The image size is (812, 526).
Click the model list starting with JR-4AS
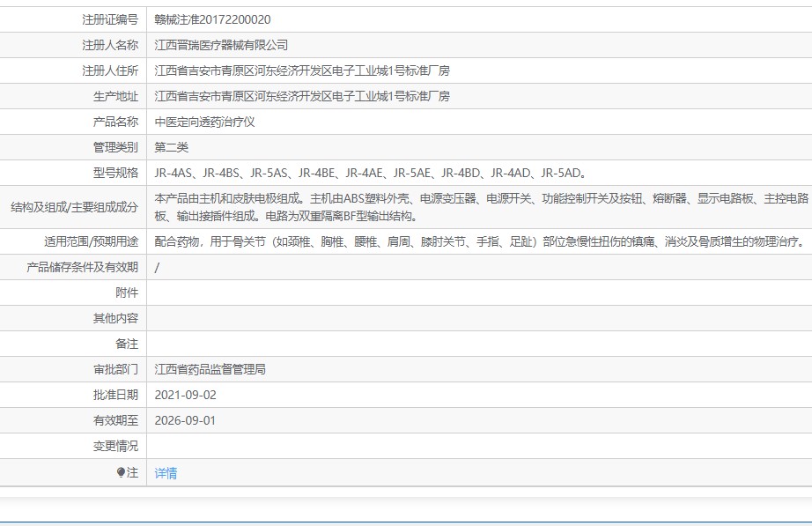(x=371, y=173)
